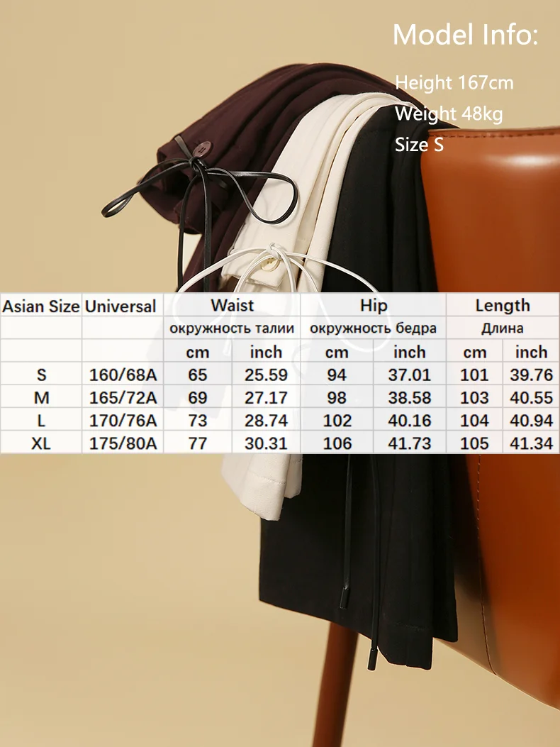Screen dimensions: 560x747
Task: Click waist value '30.31' inch
Action: coord(267,443)
